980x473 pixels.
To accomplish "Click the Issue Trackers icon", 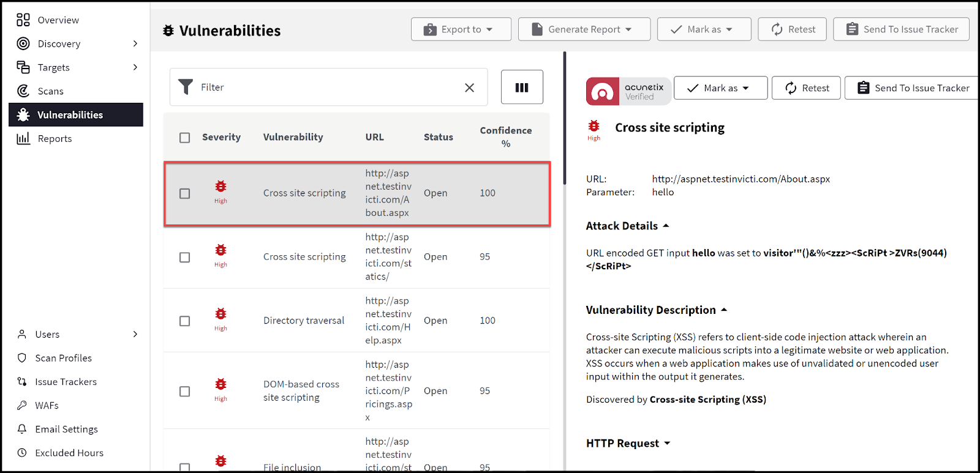I will [22, 382].
